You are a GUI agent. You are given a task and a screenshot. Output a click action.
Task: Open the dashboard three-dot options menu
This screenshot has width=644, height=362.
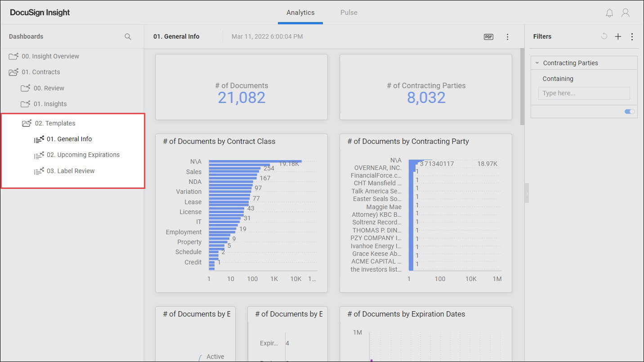[507, 36]
